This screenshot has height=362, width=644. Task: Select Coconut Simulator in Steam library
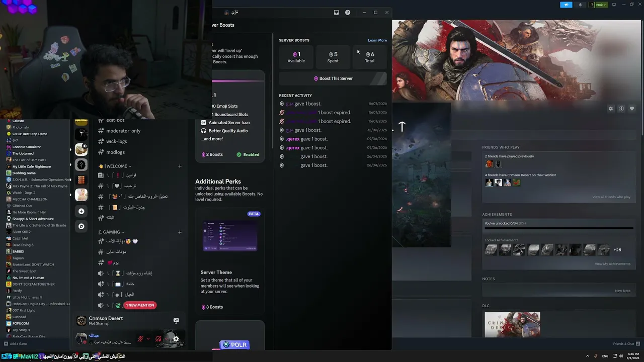(27, 147)
